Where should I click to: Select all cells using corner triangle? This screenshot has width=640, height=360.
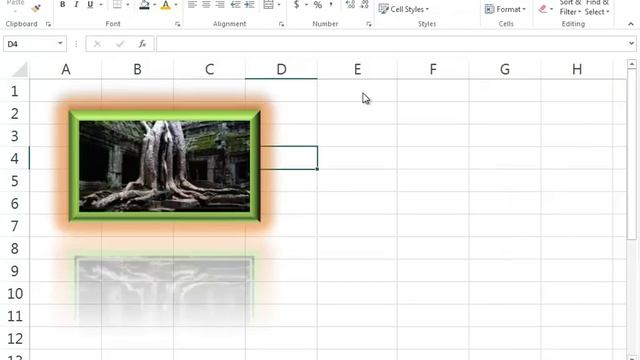point(20,69)
